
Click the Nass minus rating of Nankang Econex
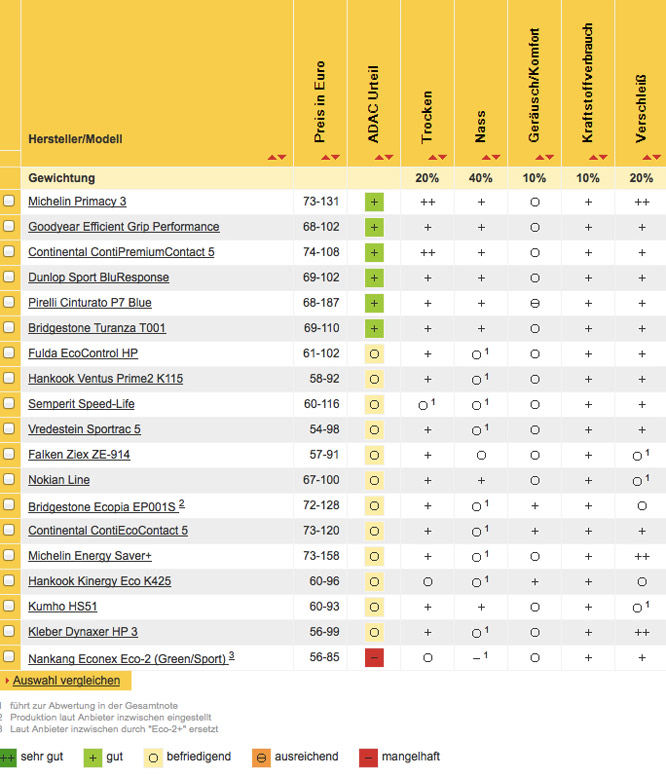[x=480, y=657]
